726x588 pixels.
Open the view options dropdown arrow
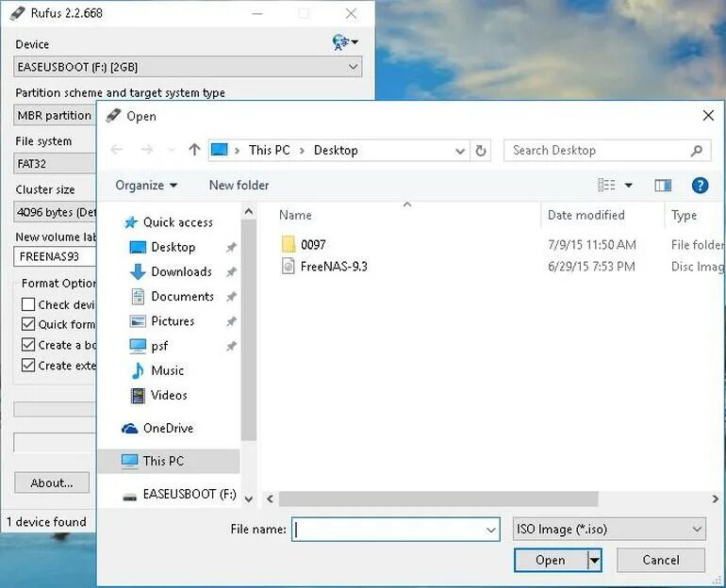click(629, 185)
